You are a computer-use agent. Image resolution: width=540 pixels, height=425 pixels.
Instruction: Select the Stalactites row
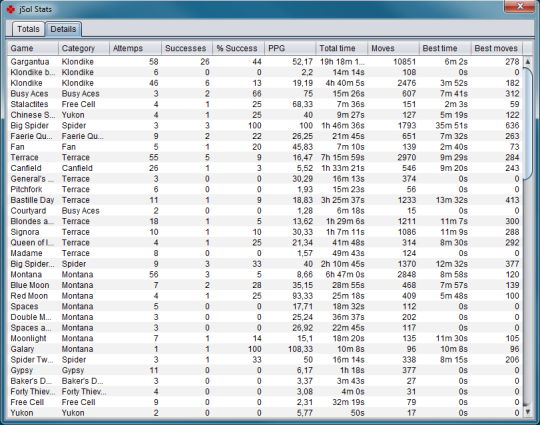[265, 104]
